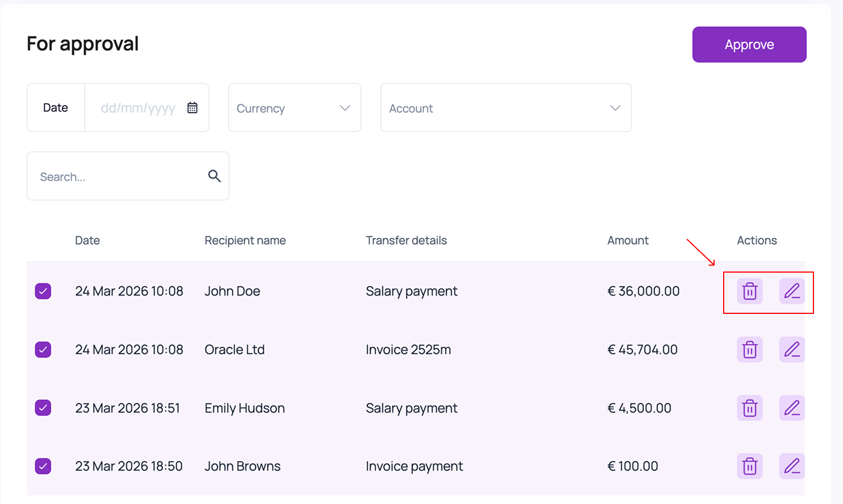Viewport: 843px width, 504px height.
Task: Delete the John Browns invoice payment
Action: pos(749,466)
